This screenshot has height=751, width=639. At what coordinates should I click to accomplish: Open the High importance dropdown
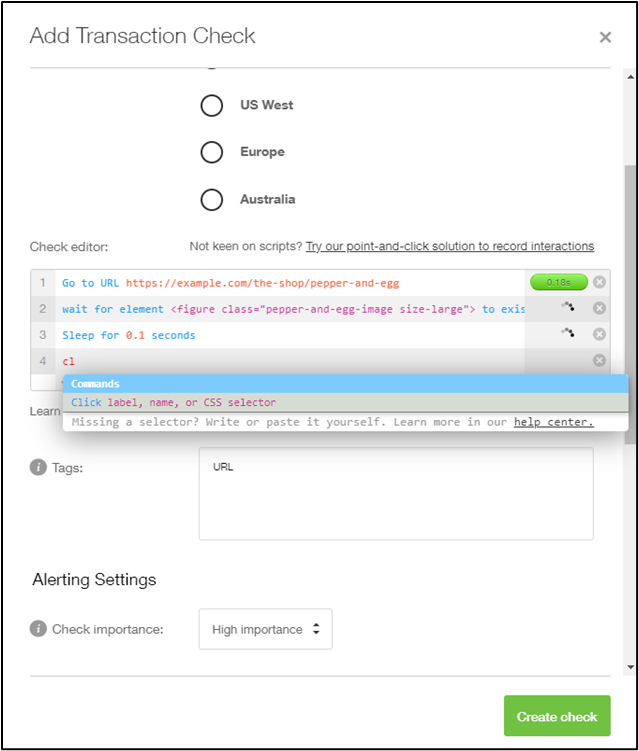click(x=265, y=629)
